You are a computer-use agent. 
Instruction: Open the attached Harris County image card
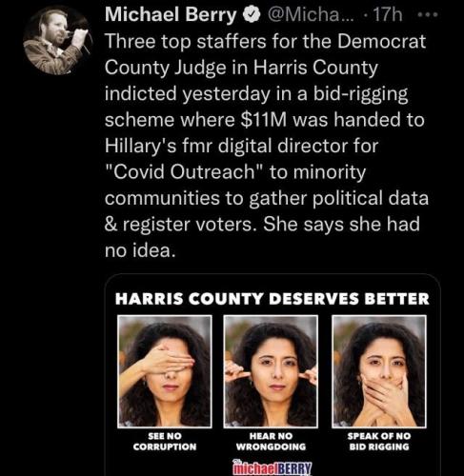click(272, 375)
